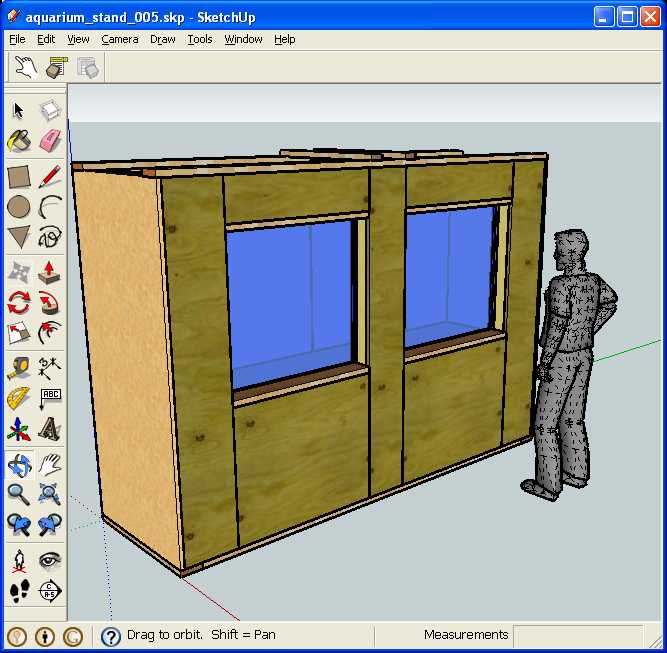Select the Zoom Extents tool

50,495
